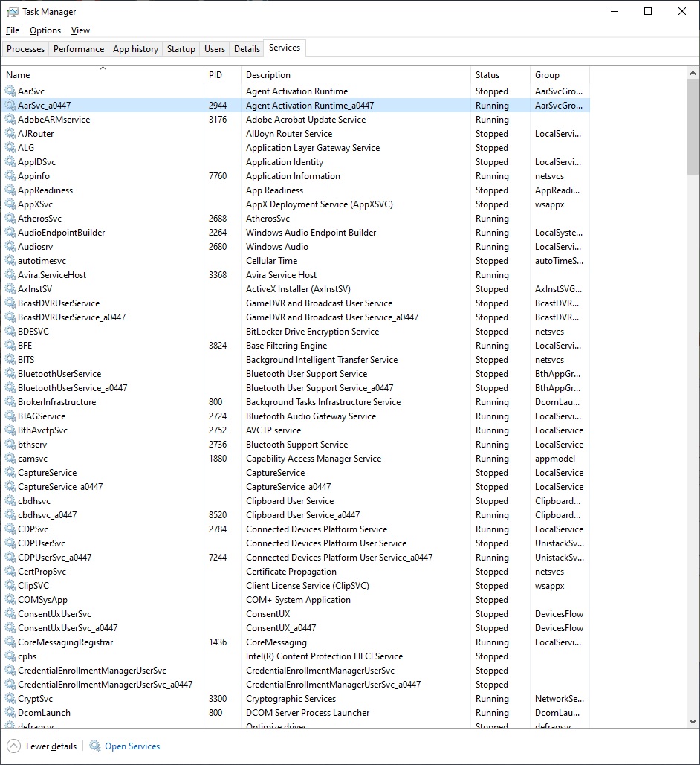Click PID 7244 for CDPUserSvc_a0447
The height and width of the screenshot is (765, 700).
(x=218, y=558)
